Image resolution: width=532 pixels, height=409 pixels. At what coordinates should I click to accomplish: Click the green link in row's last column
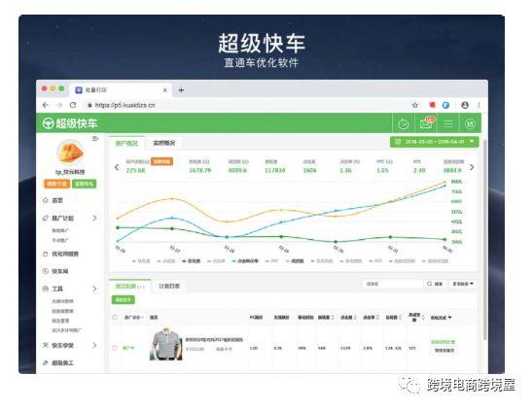click(443, 342)
